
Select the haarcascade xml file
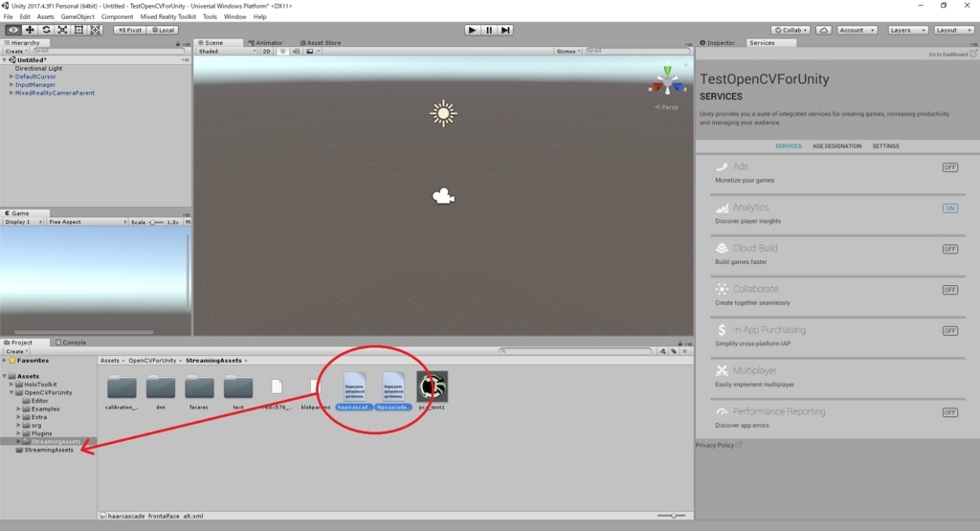coord(354,391)
